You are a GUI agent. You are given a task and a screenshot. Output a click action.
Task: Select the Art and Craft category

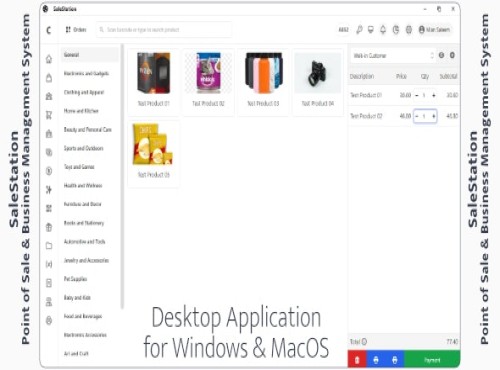point(76,353)
